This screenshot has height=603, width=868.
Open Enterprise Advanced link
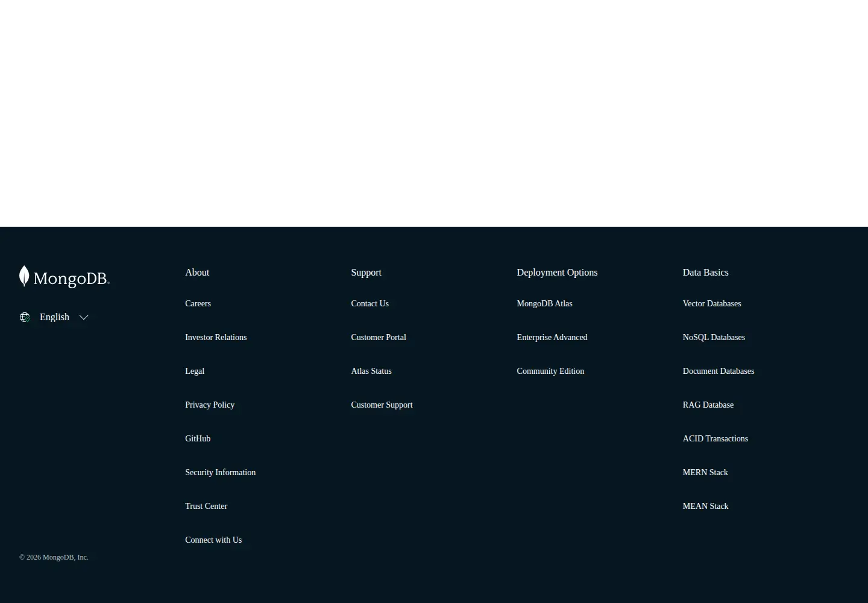pyautogui.click(x=552, y=337)
